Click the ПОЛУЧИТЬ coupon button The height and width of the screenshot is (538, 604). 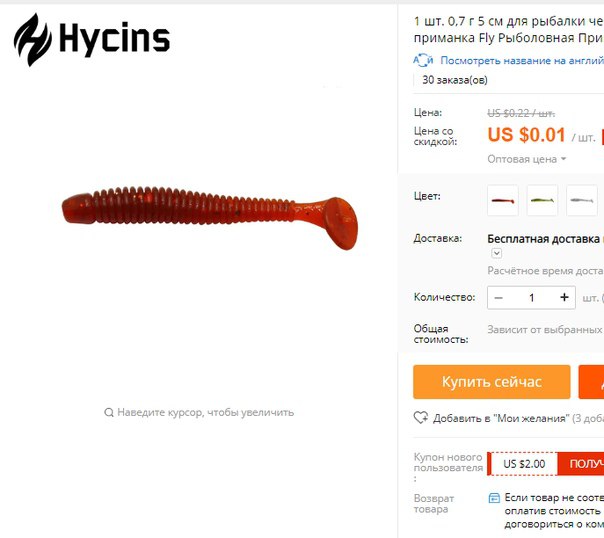[581, 464]
